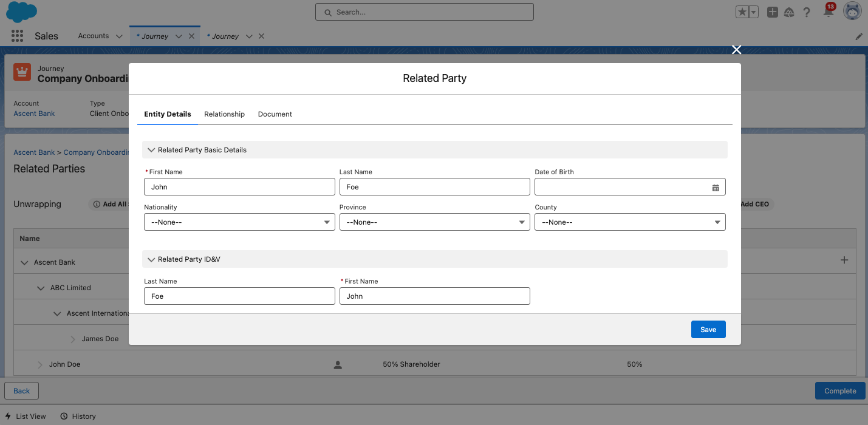Viewport: 868px width, 425px height.
Task: Click the Ascent Bank account link
Action: point(34,114)
